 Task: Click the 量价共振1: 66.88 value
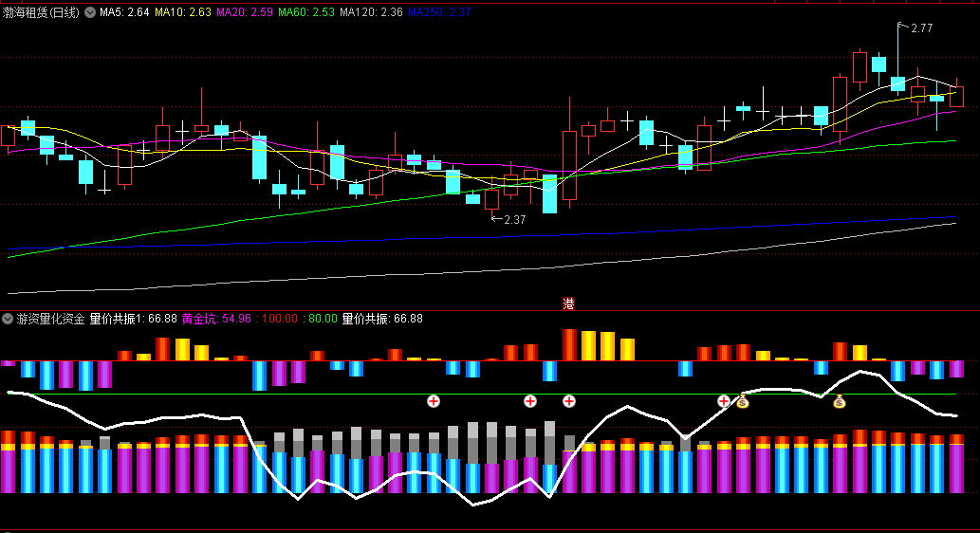click(134, 319)
